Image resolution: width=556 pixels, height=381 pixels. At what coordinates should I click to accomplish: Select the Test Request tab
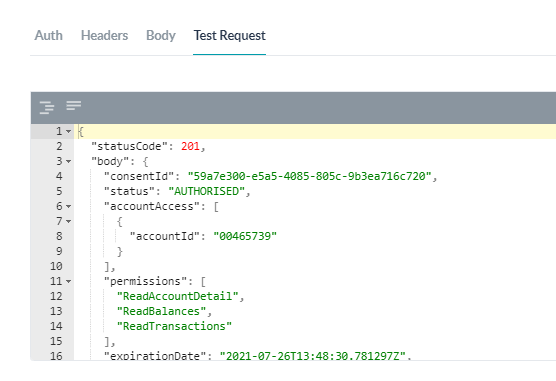point(229,35)
